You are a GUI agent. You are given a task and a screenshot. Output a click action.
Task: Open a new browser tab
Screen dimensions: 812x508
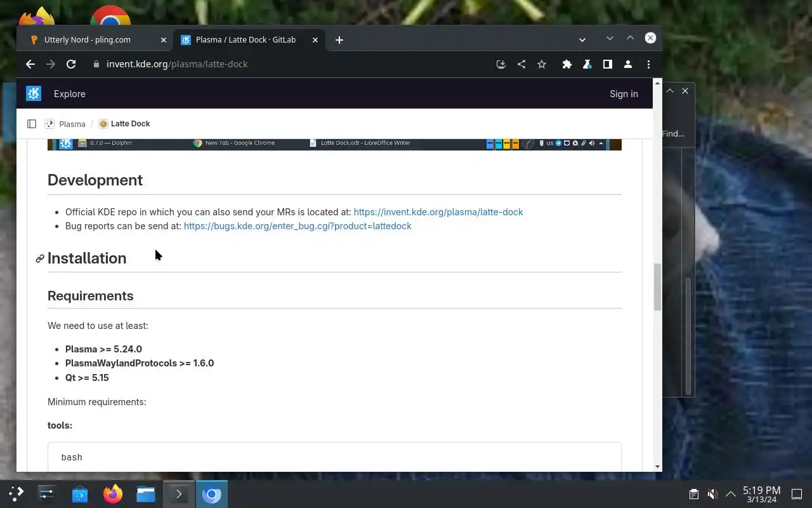click(339, 40)
